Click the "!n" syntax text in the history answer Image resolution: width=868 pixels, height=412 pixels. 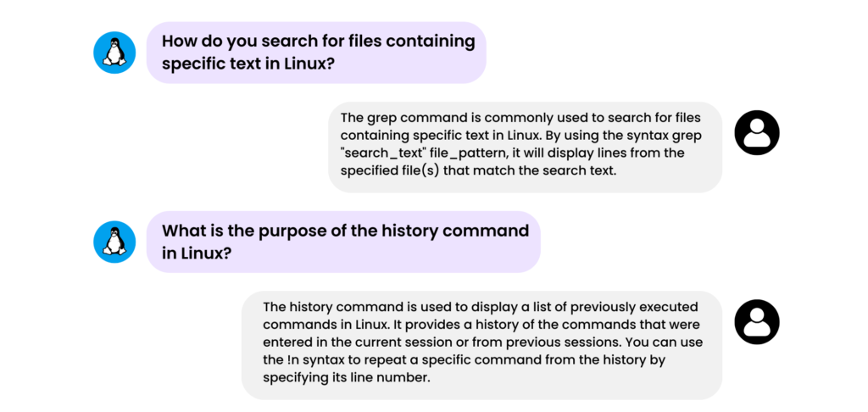(294, 360)
